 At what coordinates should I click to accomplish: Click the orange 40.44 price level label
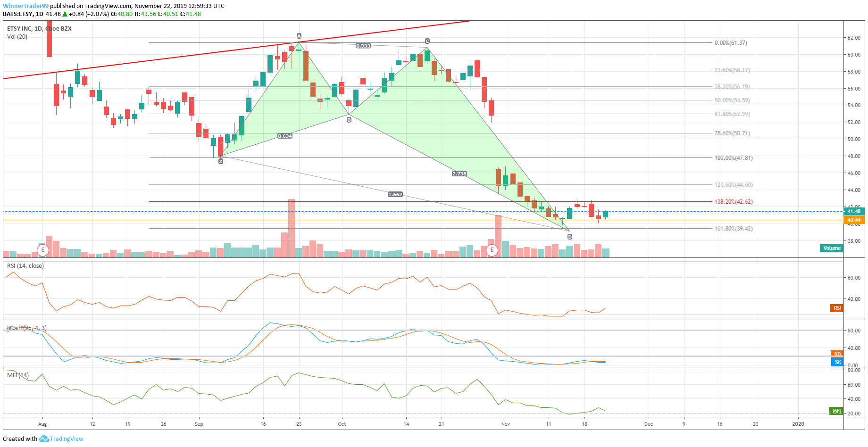[x=854, y=220]
